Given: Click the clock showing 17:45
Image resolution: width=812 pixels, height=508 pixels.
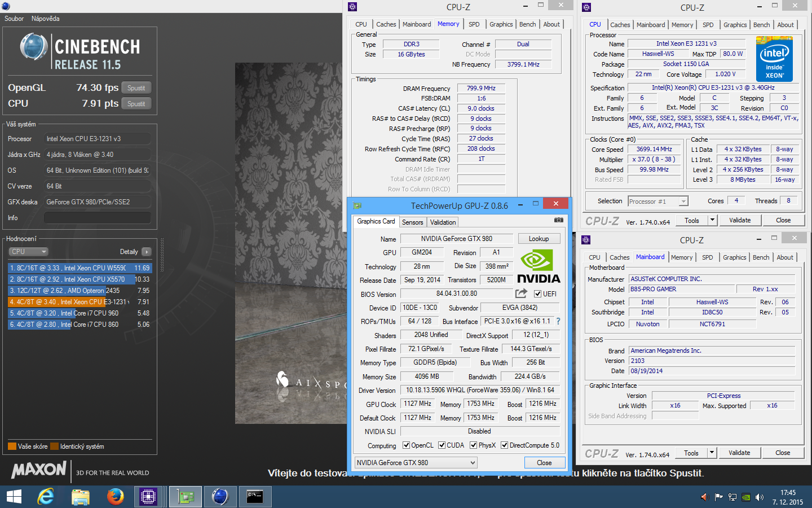Looking at the screenshot, I should 788,493.
